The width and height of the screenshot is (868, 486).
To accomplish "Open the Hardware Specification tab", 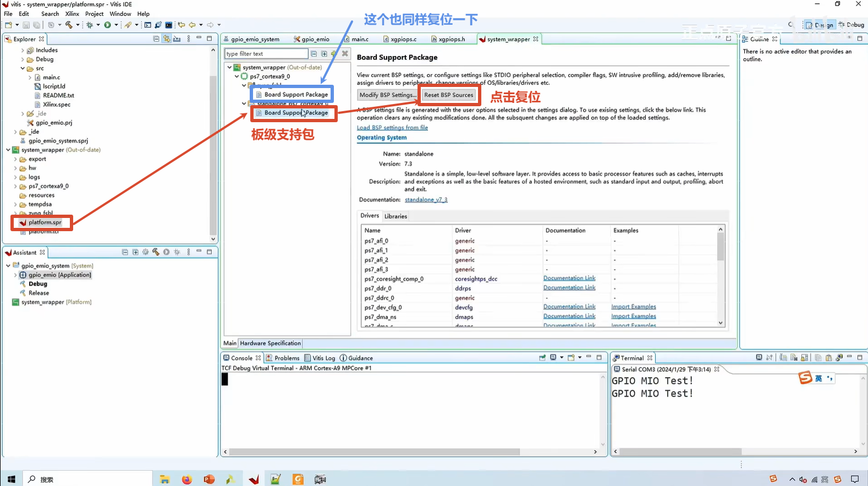I will [270, 343].
